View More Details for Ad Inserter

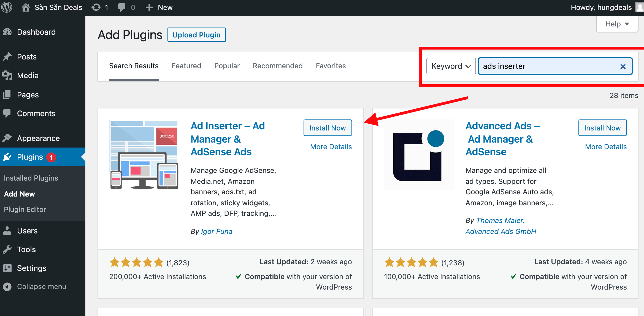[331, 147]
